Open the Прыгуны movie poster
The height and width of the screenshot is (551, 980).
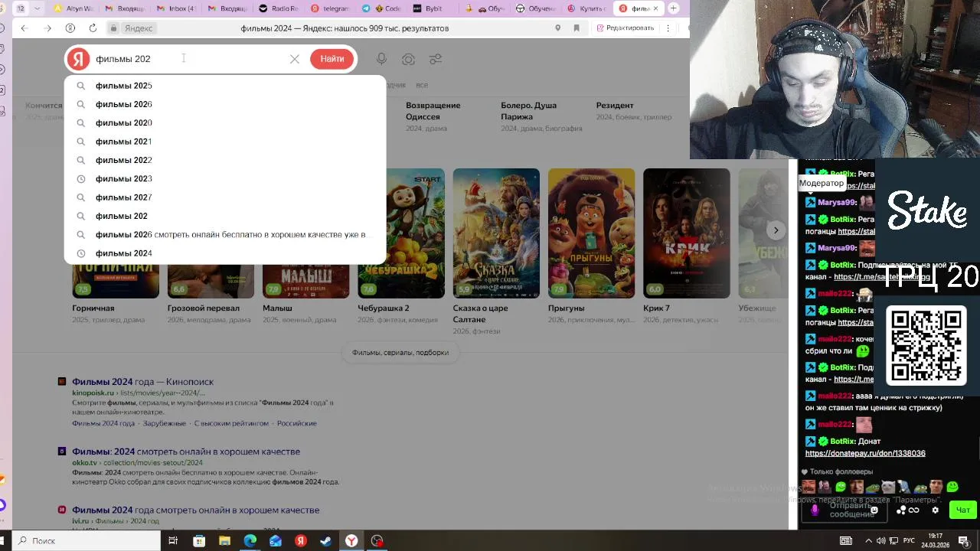click(x=591, y=233)
